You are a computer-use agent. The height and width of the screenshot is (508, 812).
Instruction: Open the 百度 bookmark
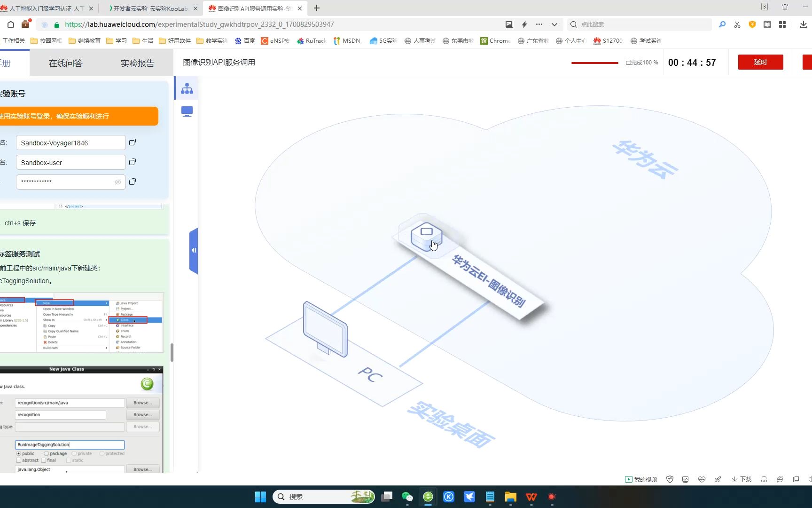point(245,41)
